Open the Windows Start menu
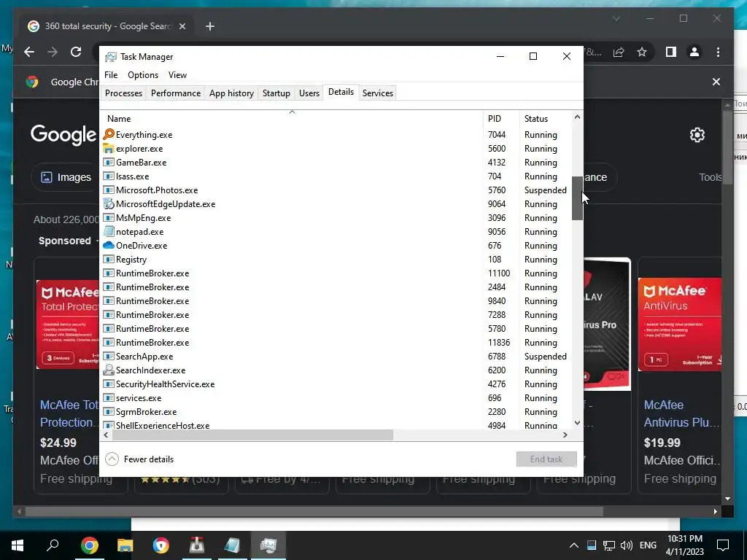Image resolution: width=747 pixels, height=560 pixels. click(18, 545)
